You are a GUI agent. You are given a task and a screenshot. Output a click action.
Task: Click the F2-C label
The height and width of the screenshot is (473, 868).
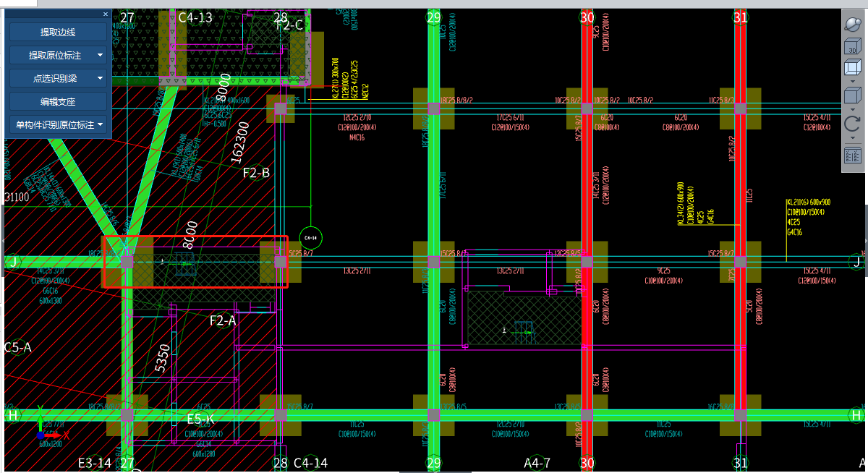point(289,25)
